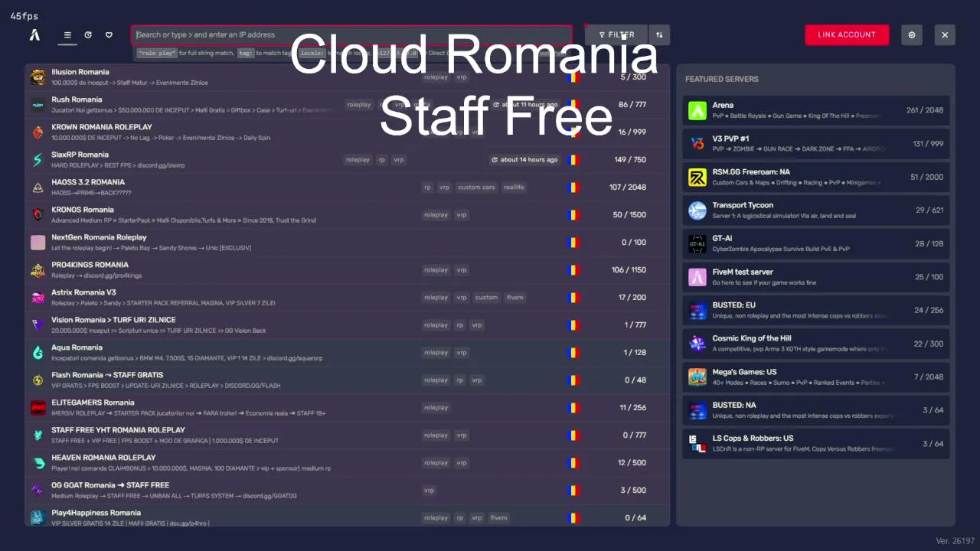Click the FiveM test server icon
The width and height of the screenshot is (980, 551).
[697, 277]
